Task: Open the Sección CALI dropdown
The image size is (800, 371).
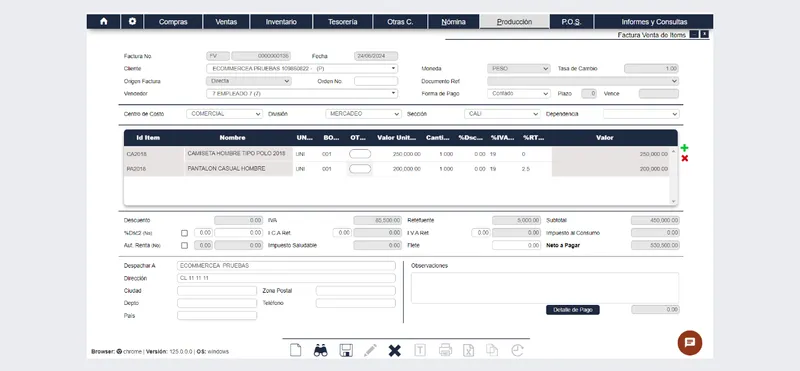Action: click(502, 114)
